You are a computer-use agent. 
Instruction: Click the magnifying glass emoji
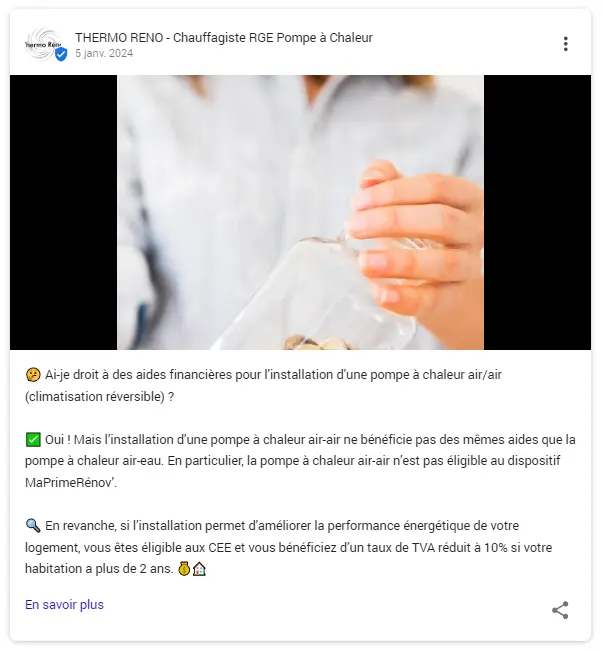(33, 526)
